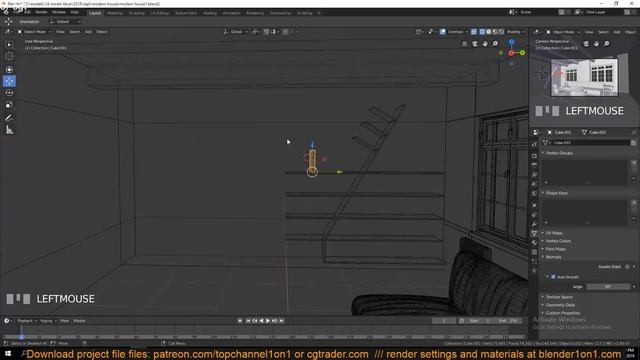The image size is (640, 360).
Task: Expand the Geometry Data panel
Action: (x=560, y=305)
